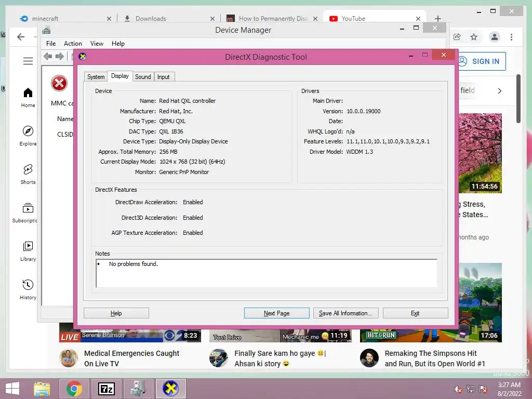This screenshot has width=532, height=399.
Task: Switch to How to Permanently Disable tab
Action: tap(271, 19)
